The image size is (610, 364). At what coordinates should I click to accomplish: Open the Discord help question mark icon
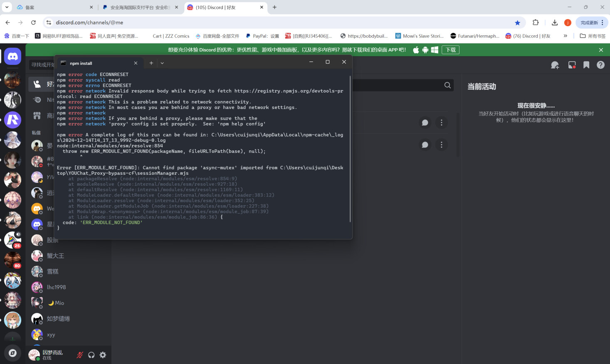pos(600,65)
